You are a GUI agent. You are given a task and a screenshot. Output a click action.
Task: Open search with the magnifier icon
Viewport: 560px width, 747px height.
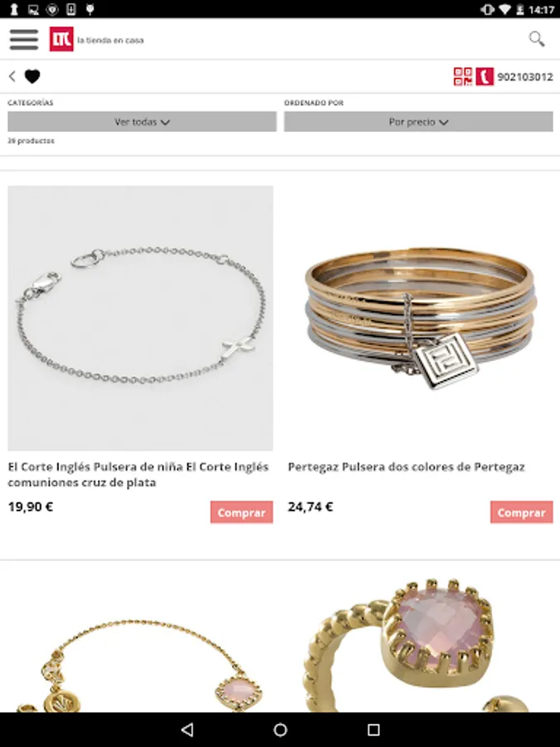coord(537,39)
